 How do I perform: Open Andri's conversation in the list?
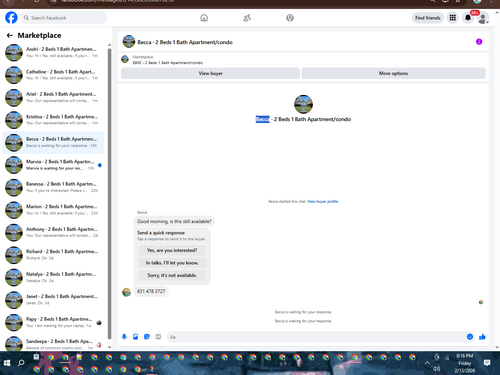[x=53, y=53]
